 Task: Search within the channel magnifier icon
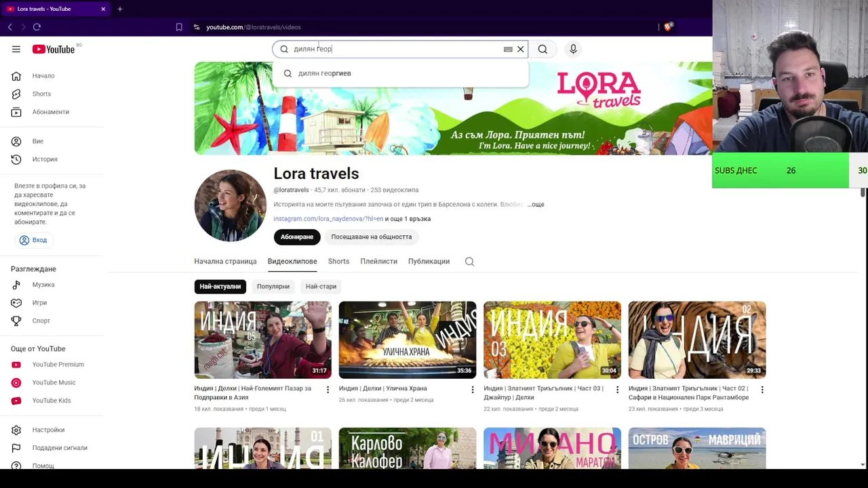coord(469,262)
